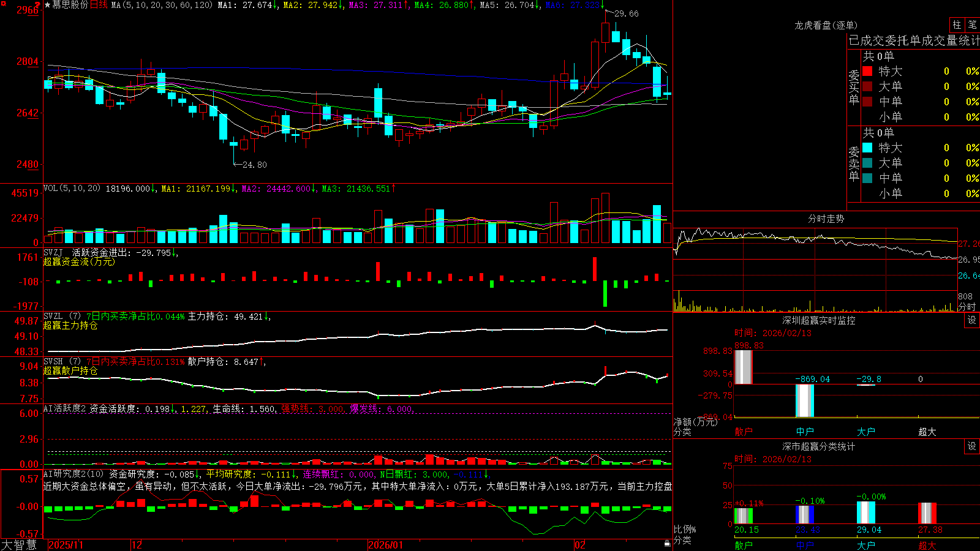Click the 分时 label beside intraday volume
980x551 pixels.
tap(967, 307)
